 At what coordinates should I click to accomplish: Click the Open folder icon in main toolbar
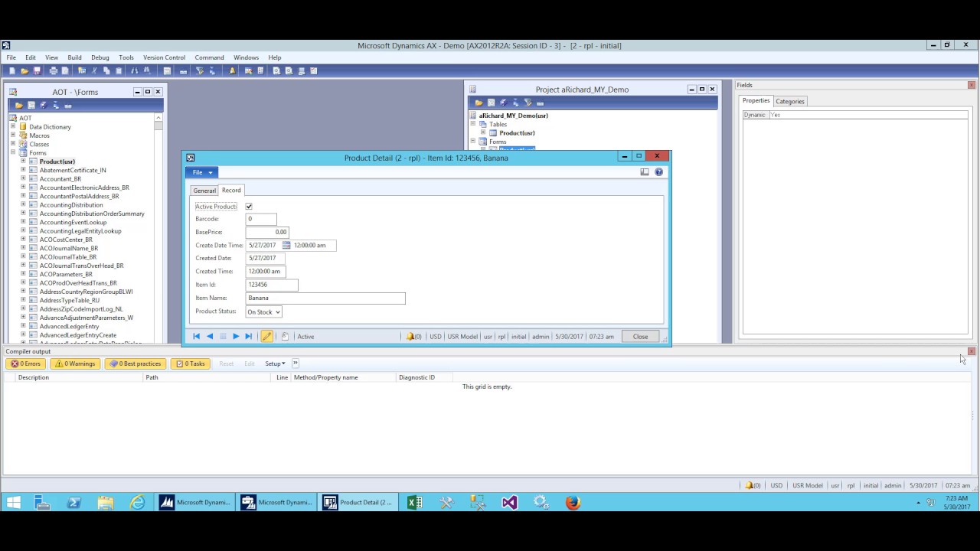click(24, 70)
